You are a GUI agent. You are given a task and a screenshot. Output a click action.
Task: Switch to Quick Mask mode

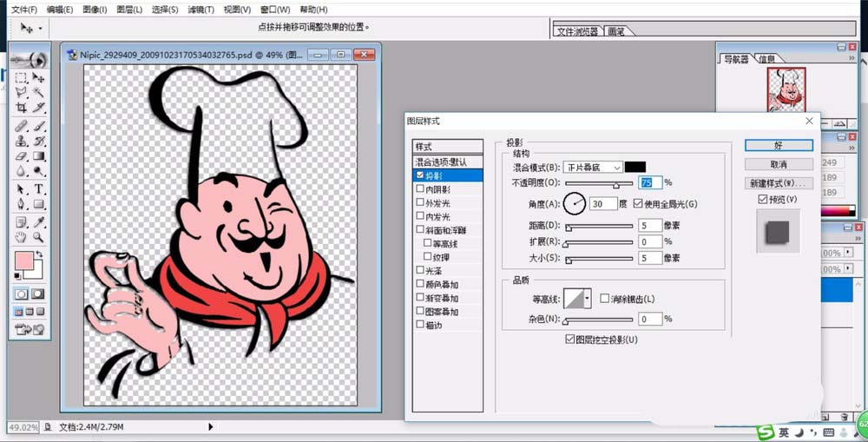[x=38, y=294]
